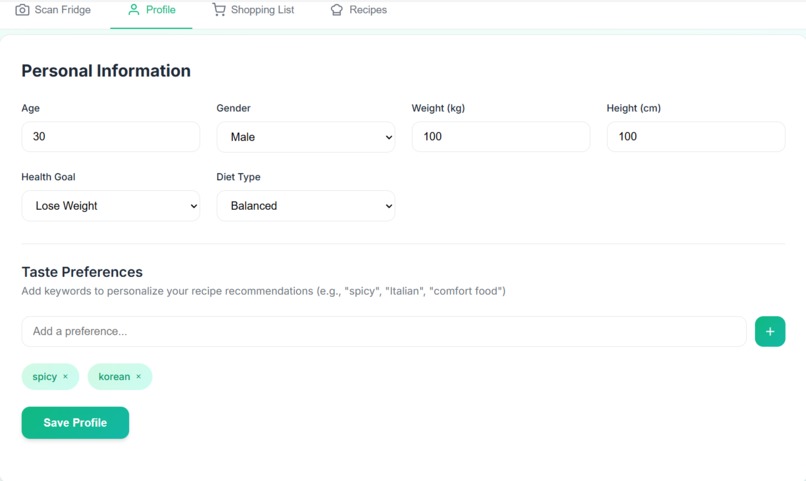Click the Weight (kg) label
Viewport: 806px width, 481px height.
tap(438, 108)
